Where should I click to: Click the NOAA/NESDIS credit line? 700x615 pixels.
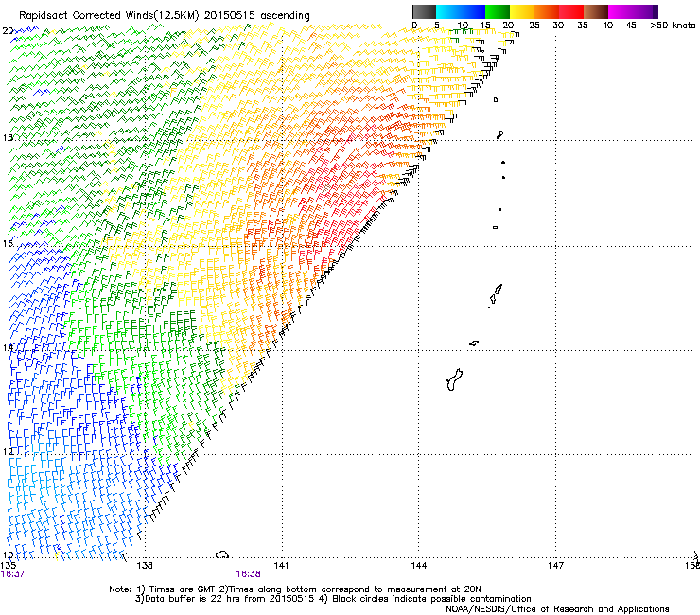click(557, 608)
